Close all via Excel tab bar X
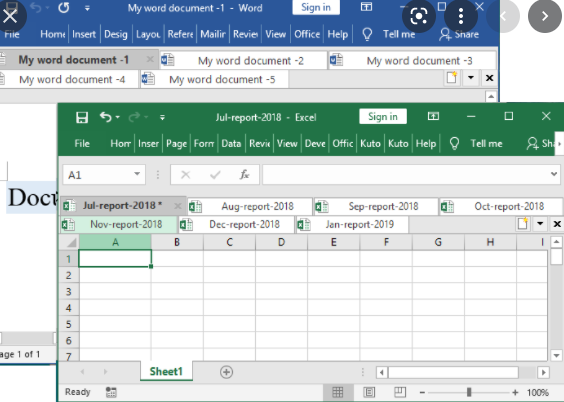This screenshot has width=564, height=402. pos(557,224)
